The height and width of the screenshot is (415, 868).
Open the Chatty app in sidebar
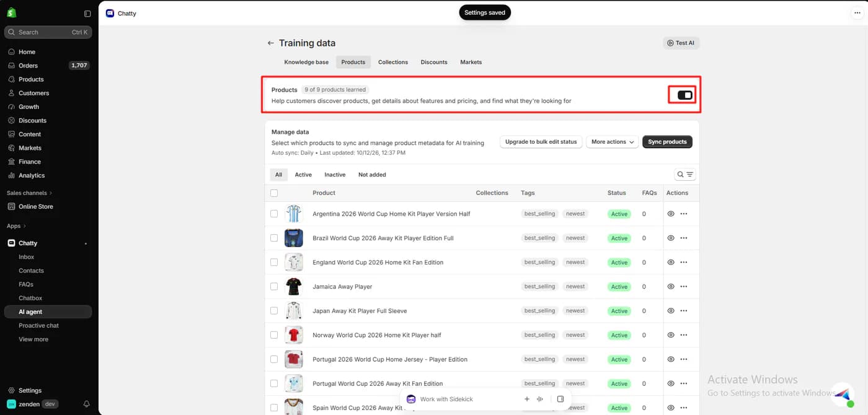click(28, 243)
